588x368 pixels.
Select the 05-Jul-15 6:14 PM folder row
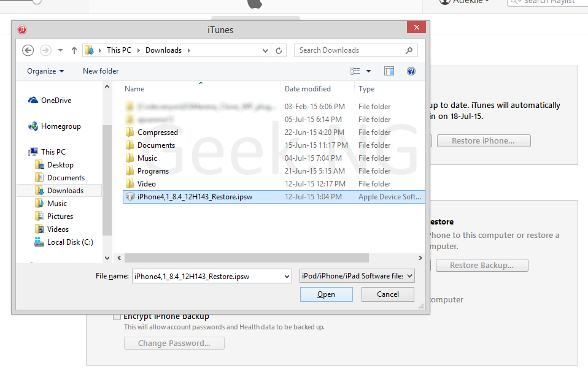274,120
